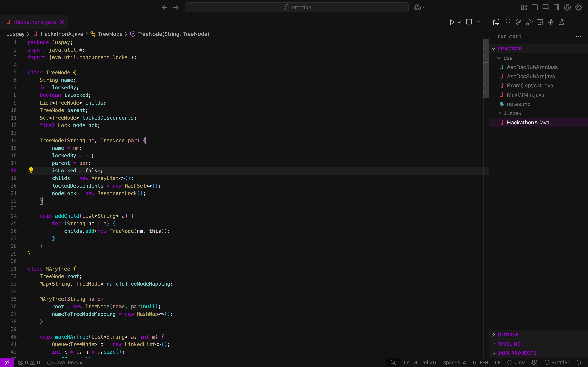Toggle the bottom panel visibility
588x367 pixels.
(545, 7)
